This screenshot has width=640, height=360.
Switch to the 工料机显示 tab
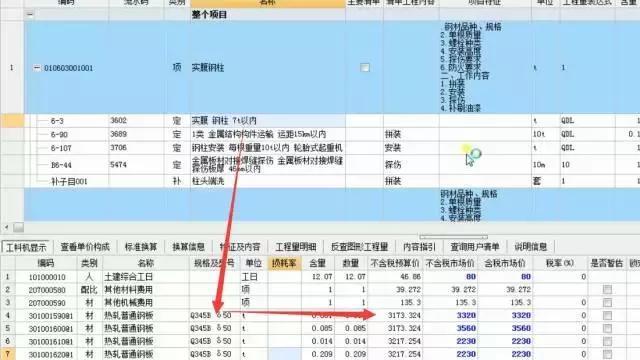(26, 247)
